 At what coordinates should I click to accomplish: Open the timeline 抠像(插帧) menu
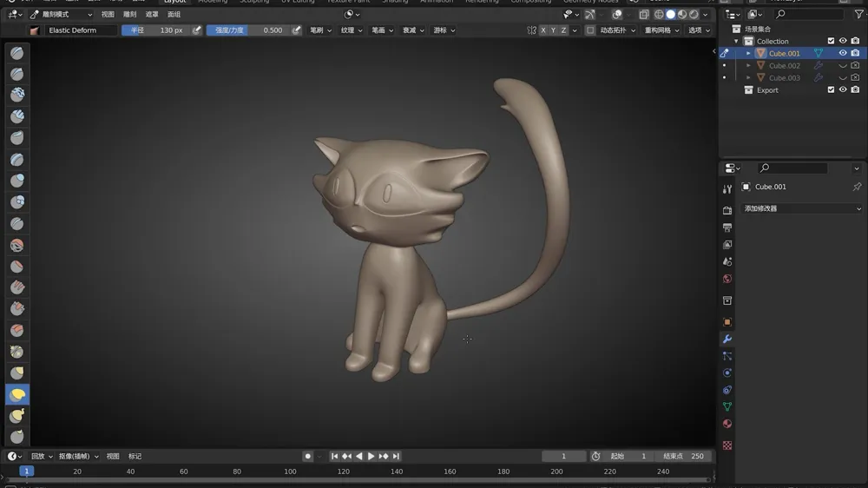(x=78, y=457)
